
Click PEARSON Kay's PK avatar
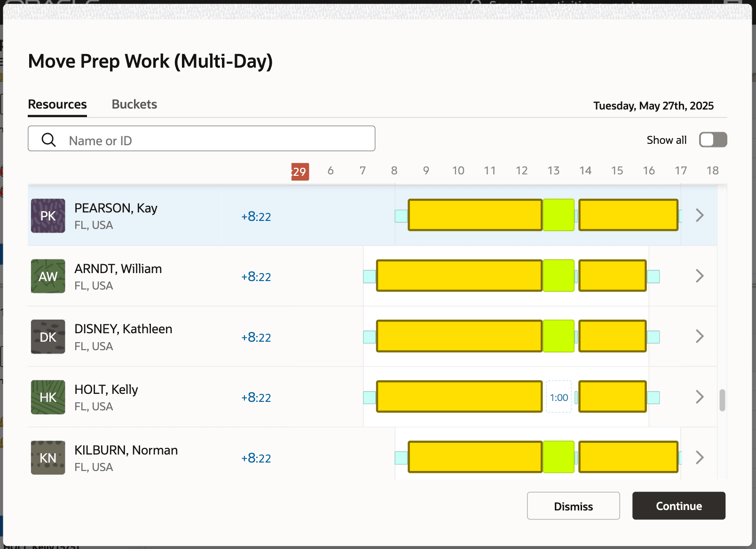pyautogui.click(x=47, y=215)
